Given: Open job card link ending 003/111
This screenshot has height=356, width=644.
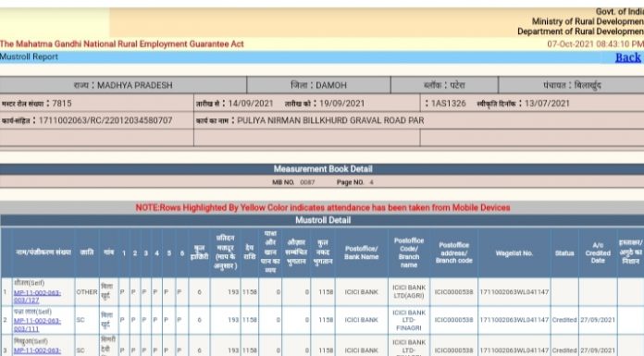Looking at the screenshot, I should click(x=37, y=325).
